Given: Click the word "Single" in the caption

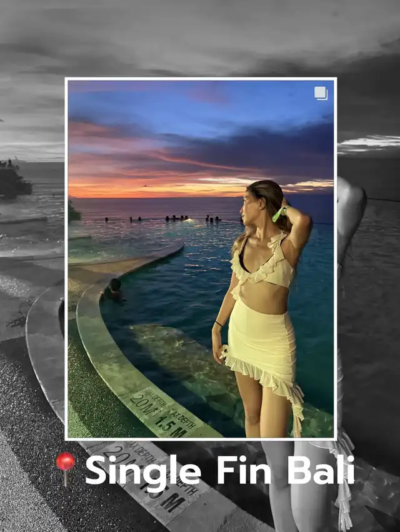Looking at the screenshot, I should (x=142, y=471).
